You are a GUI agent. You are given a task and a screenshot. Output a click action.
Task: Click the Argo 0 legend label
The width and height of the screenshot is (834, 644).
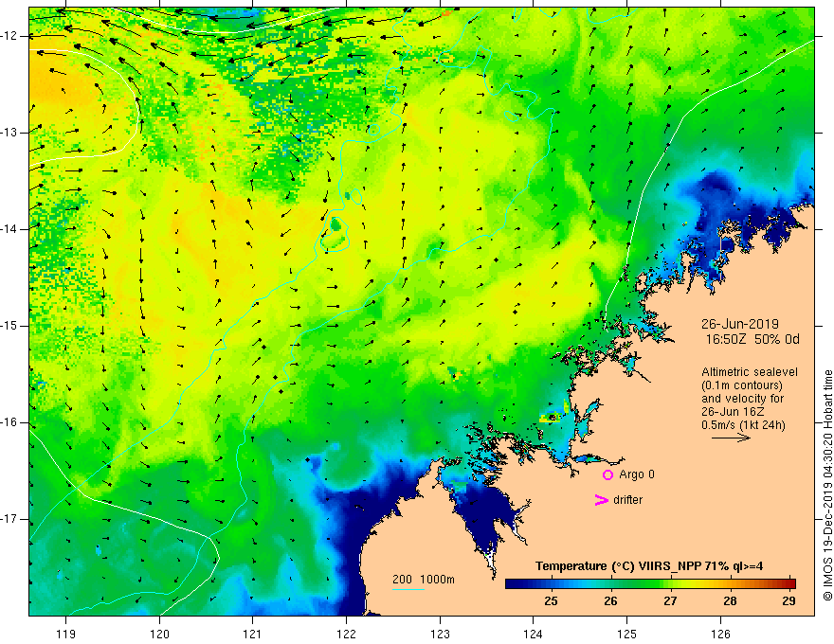[x=637, y=474]
